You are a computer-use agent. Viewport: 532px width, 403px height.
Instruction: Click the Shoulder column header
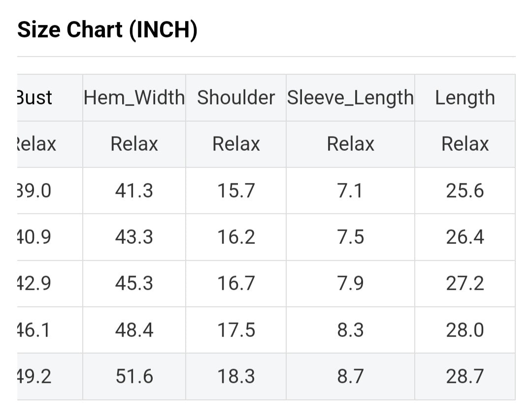[236, 98]
